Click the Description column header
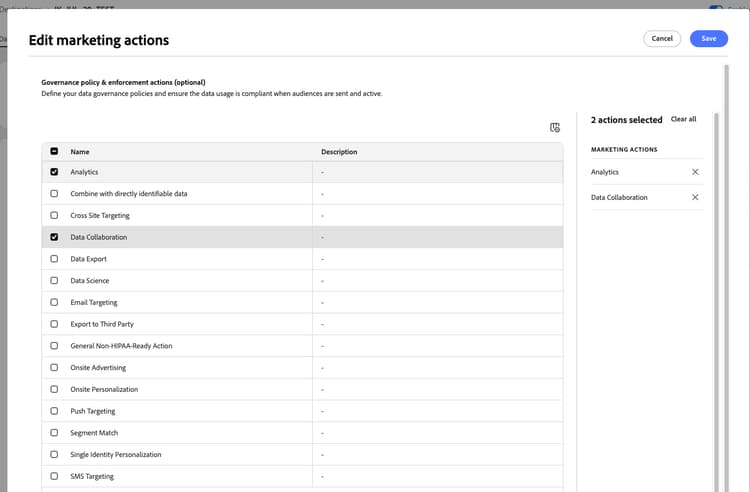 coord(339,152)
